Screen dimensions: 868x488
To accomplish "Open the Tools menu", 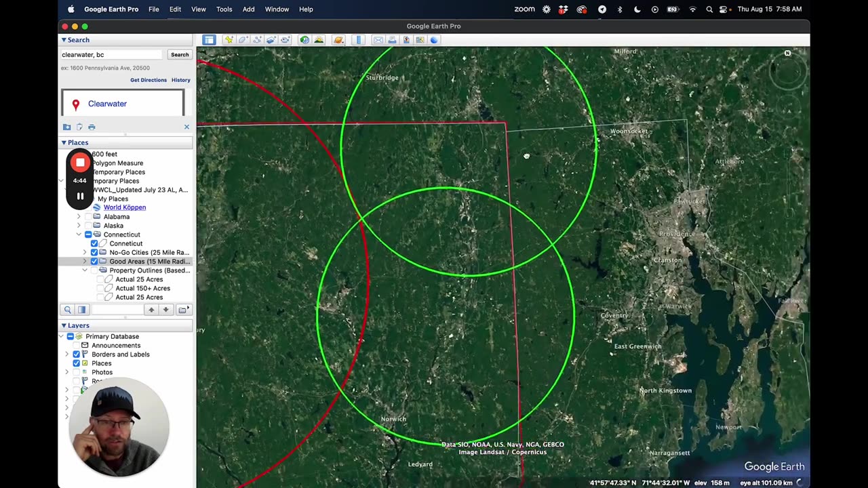I will tap(224, 9).
